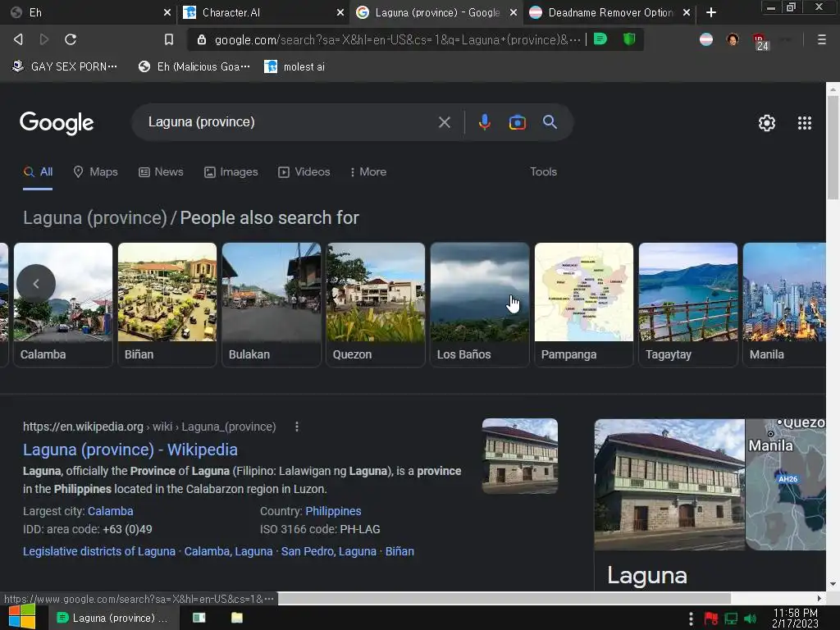Open the Google apps grid

(804, 123)
